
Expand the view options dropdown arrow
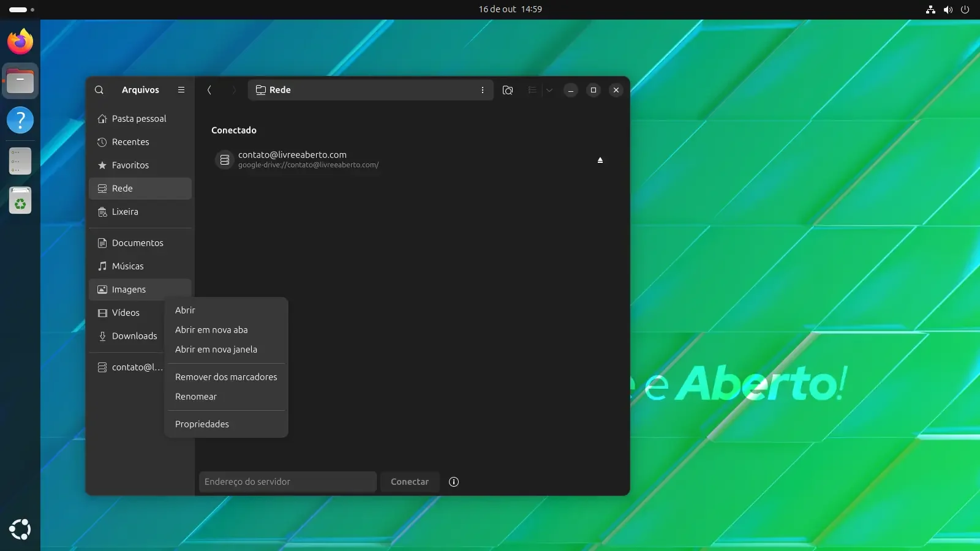tap(549, 90)
